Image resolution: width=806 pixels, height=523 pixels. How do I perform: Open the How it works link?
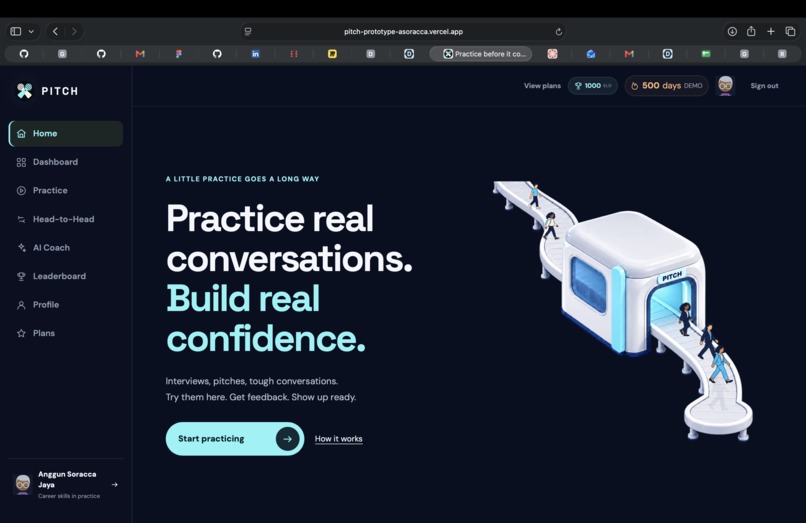tap(339, 439)
